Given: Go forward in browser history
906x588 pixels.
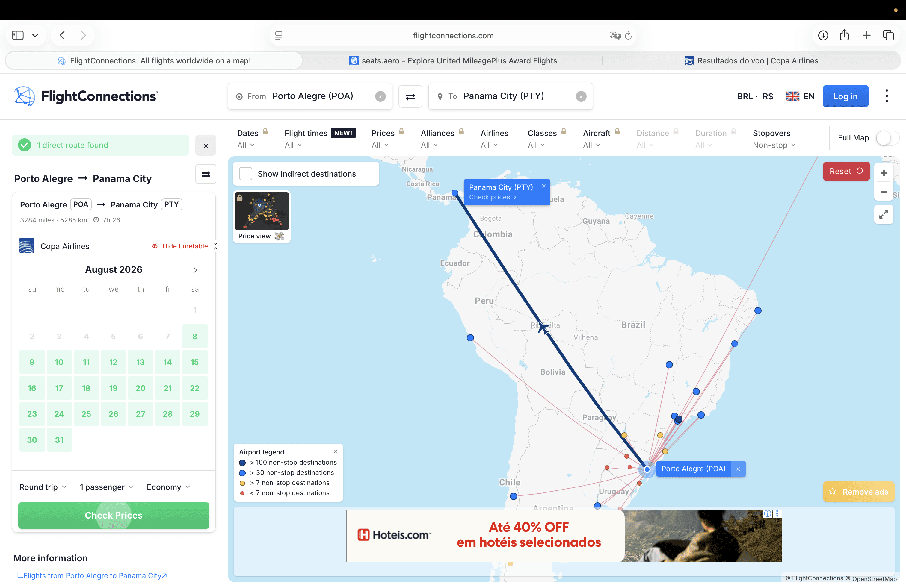Looking at the screenshot, I should coord(83,35).
